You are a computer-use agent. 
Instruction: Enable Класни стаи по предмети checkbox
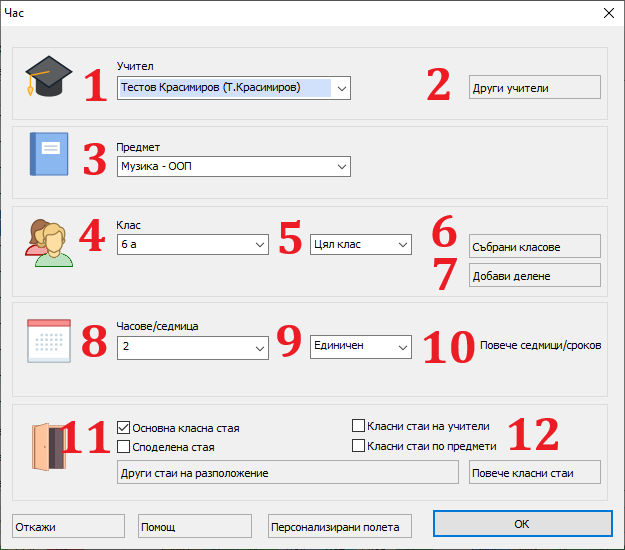(x=359, y=446)
